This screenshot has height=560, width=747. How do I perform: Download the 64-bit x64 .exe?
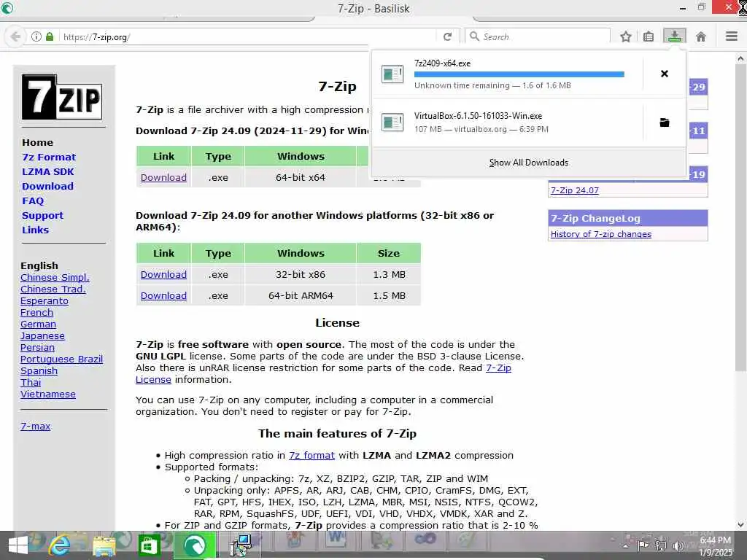click(x=163, y=178)
